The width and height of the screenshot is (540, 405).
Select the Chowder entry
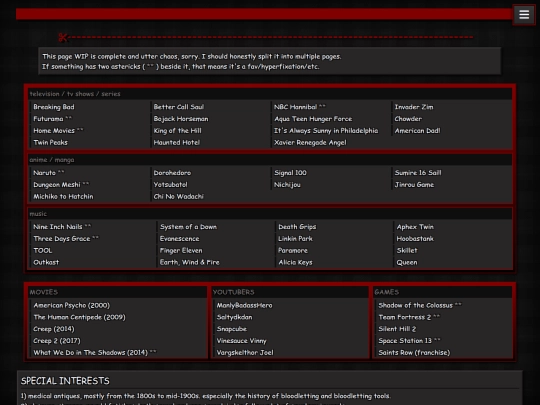coord(408,118)
